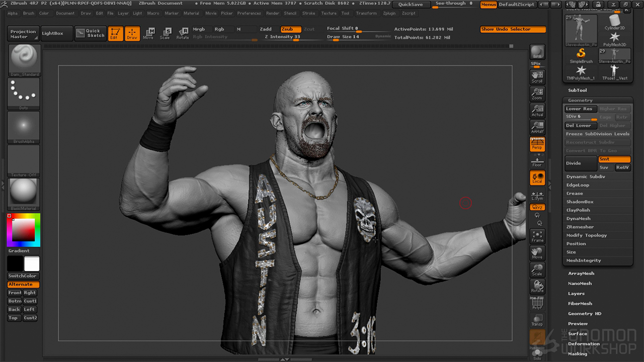Click the Rotate icon in the top shelf
Image resolution: width=644 pixels, height=362 pixels.
[x=183, y=33]
